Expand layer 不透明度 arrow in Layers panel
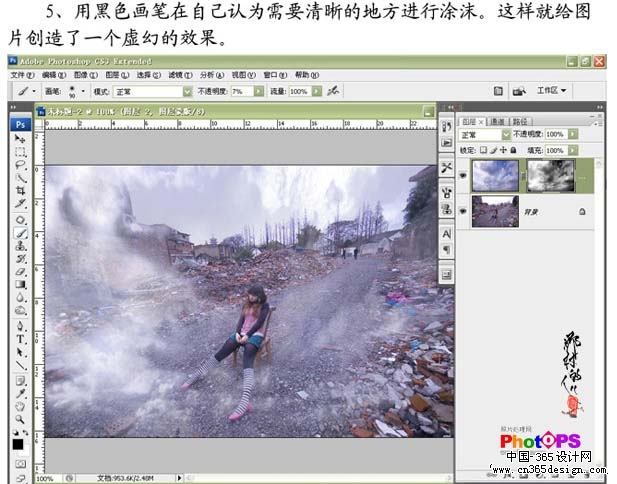Screen dimensions: 617x484 tap(573, 134)
